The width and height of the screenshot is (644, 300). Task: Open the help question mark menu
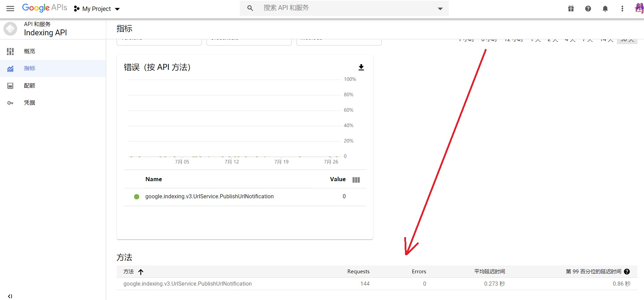pyautogui.click(x=588, y=9)
